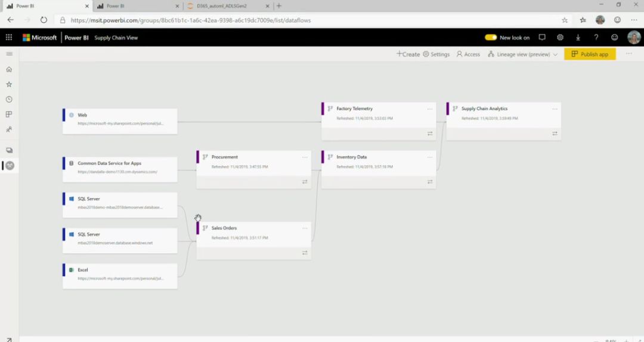Show lineage for the Inventory Data card

click(430, 181)
